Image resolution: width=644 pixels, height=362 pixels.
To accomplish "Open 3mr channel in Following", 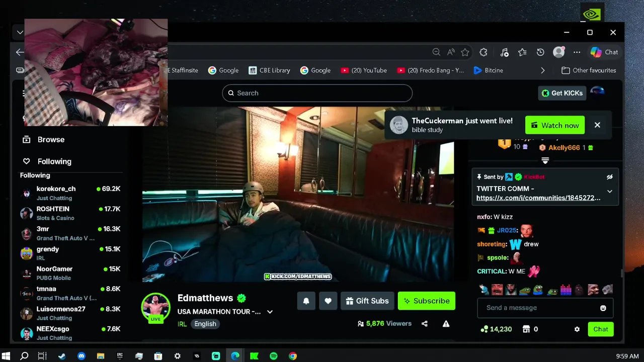I will 70,233.
